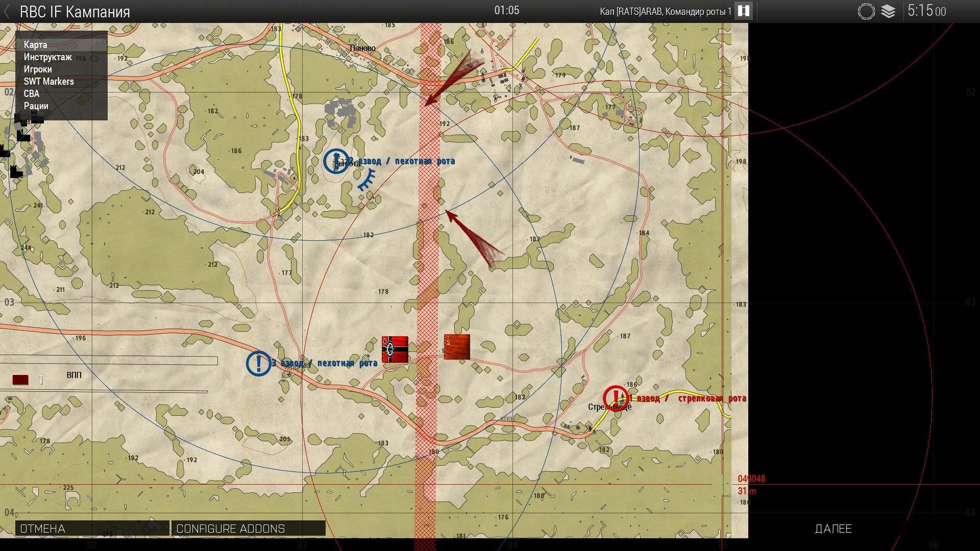Click the mission title RBC IF Кампания
Viewport: 980px width, 551px height.
75,12
